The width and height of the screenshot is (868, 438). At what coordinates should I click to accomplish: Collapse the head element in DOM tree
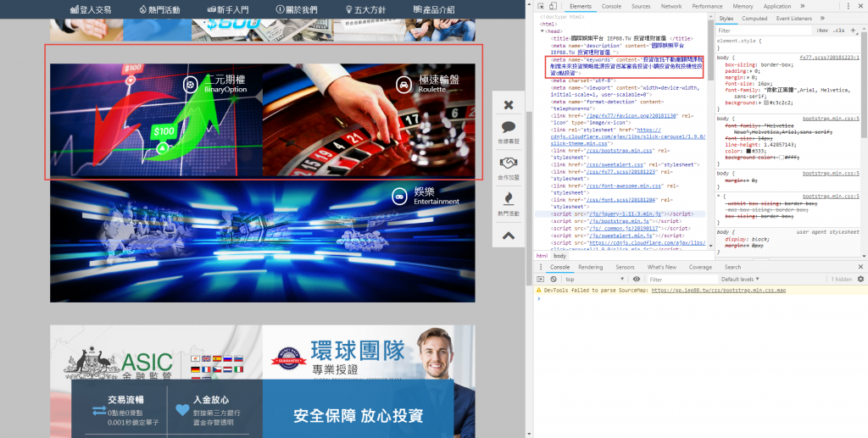[x=542, y=31]
